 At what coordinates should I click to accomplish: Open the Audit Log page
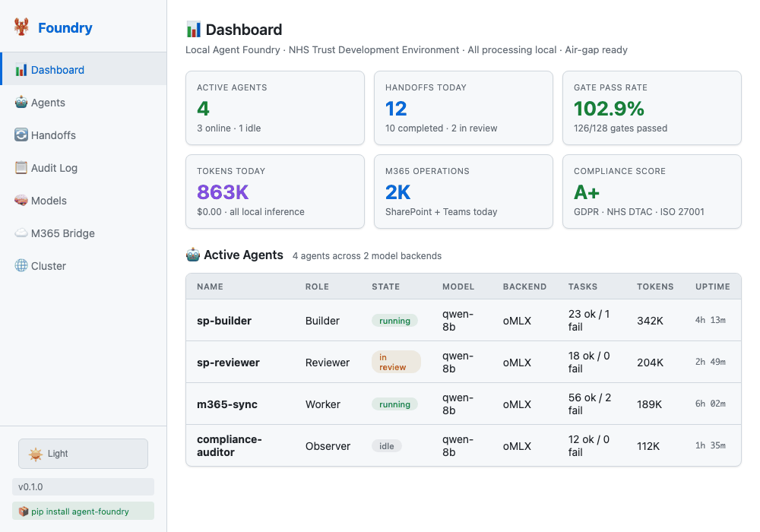[x=84, y=168]
